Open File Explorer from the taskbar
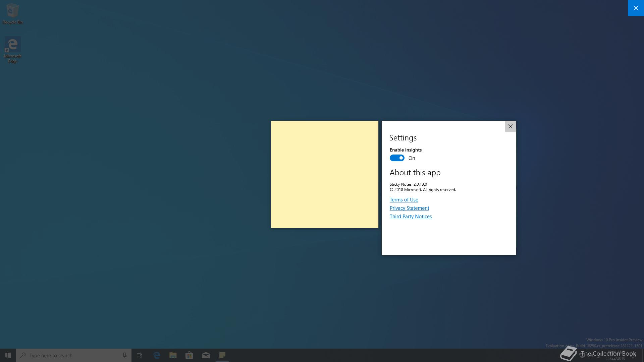The width and height of the screenshot is (644, 362). point(173,355)
